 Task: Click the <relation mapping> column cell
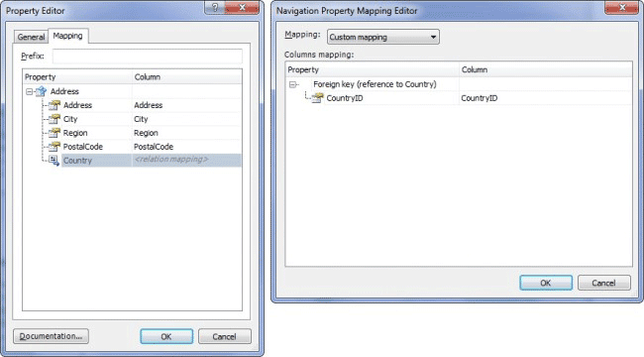(x=187, y=160)
